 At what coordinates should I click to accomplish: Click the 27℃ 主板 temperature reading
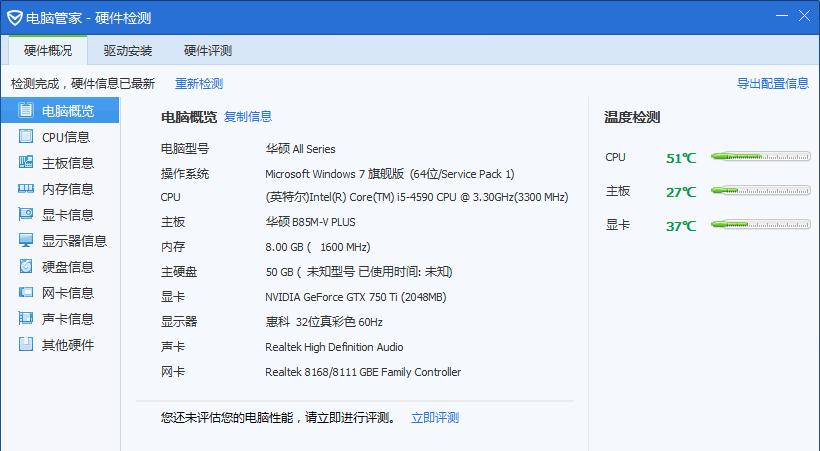(681, 192)
